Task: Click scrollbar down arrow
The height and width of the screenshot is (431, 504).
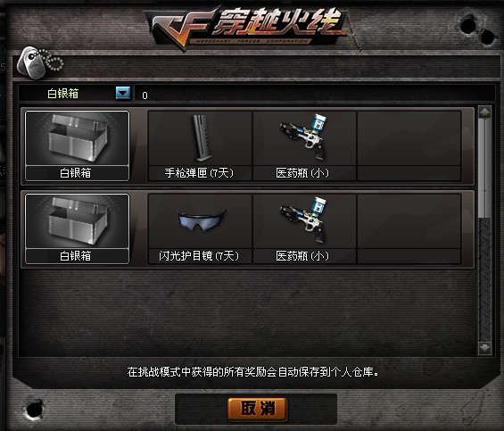Action: (x=484, y=348)
